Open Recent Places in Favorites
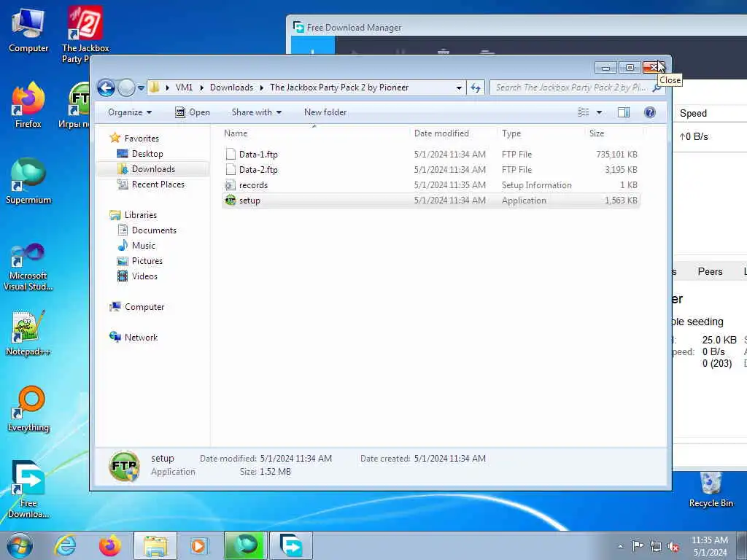The height and width of the screenshot is (560, 747). 158,184
